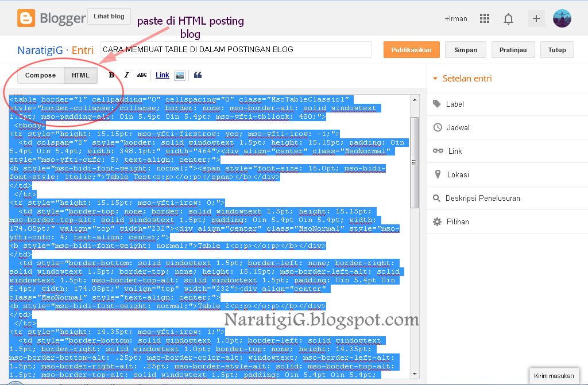The image size is (588, 385).
Task: Click the "Table 2" text in the code
Action: [x=214, y=306]
